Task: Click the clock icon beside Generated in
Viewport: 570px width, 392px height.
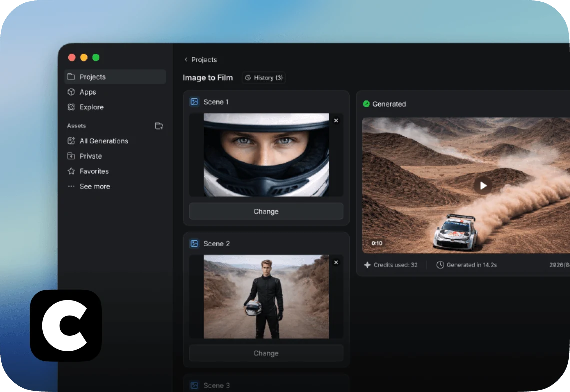Action: (x=440, y=265)
